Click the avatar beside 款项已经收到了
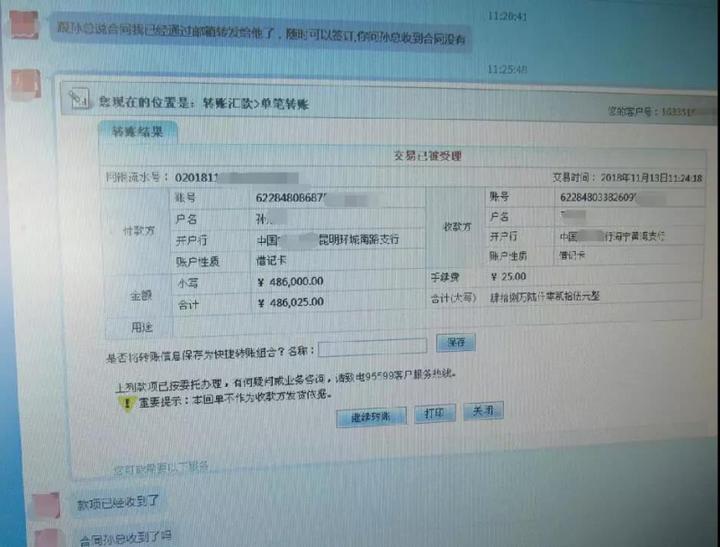720x547 pixels. (x=46, y=505)
